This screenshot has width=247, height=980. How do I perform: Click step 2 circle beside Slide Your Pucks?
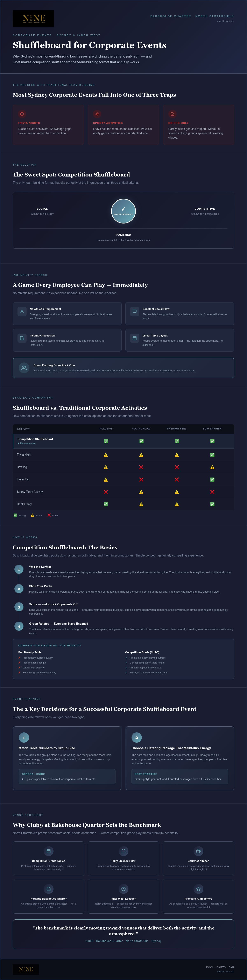(19, 588)
